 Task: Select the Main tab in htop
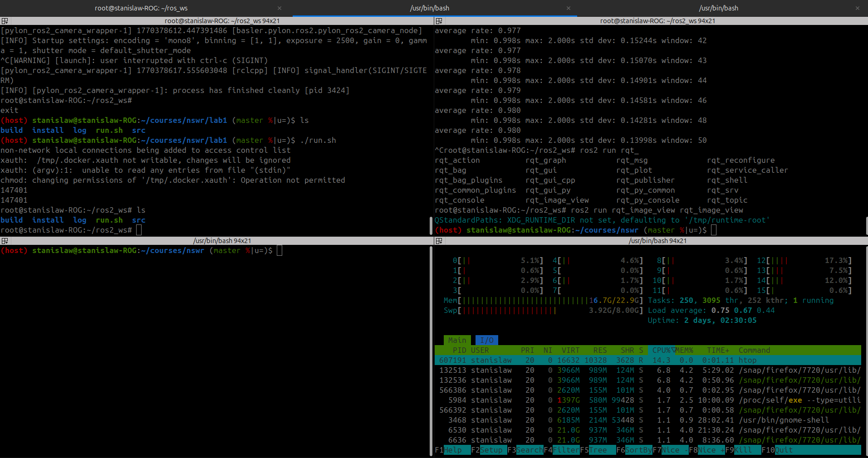coord(457,340)
